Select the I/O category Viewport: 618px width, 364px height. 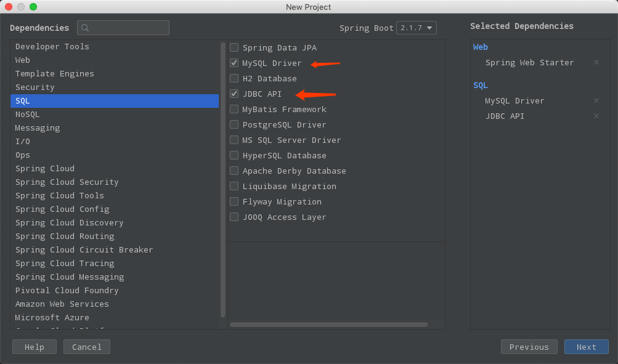pos(115,142)
